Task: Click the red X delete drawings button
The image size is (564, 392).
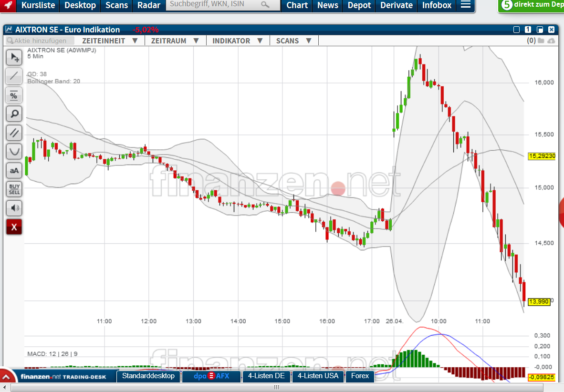Action: pyautogui.click(x=14, y=227)
